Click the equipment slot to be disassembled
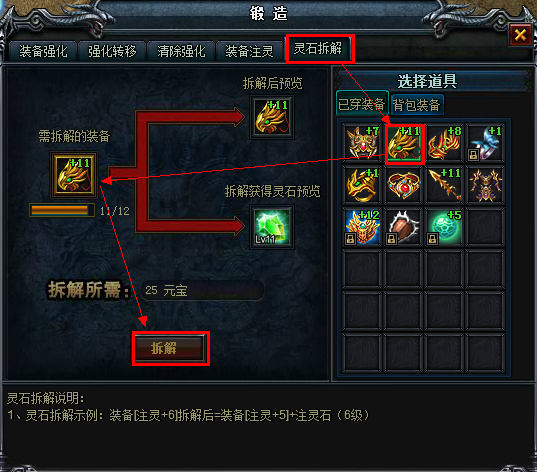The width and height of the screenshot is (537, 472). (74, 175)
